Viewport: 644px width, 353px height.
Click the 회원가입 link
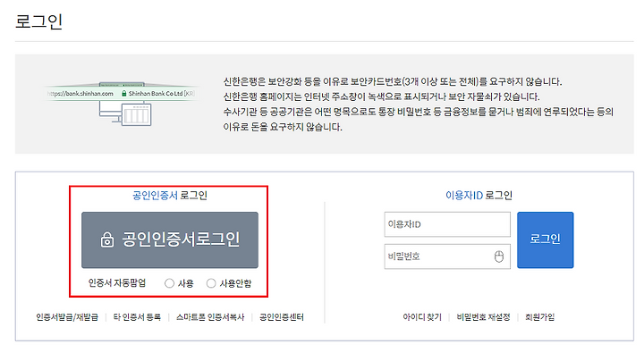539,317
